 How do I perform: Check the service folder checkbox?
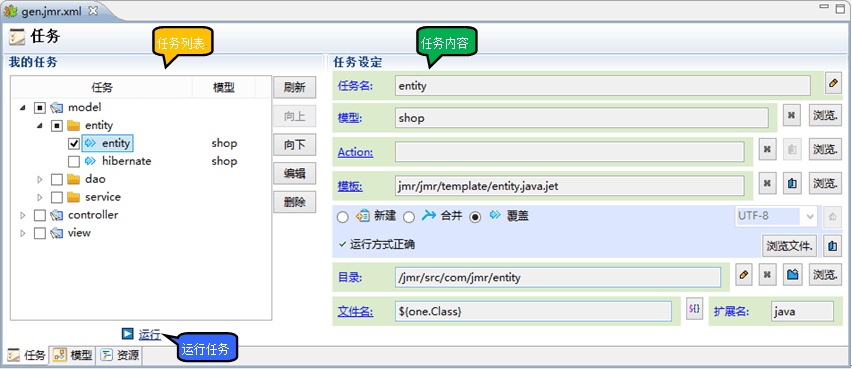point(57,197)
